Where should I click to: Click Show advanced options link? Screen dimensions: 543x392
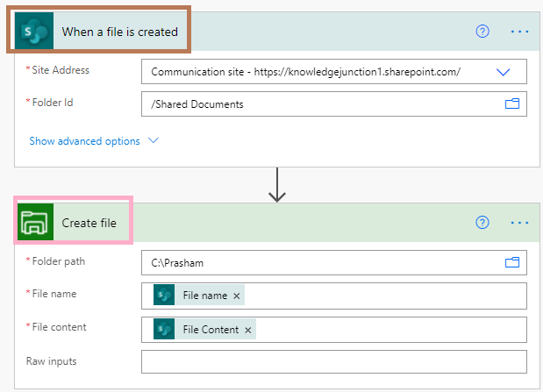[84, 141]
